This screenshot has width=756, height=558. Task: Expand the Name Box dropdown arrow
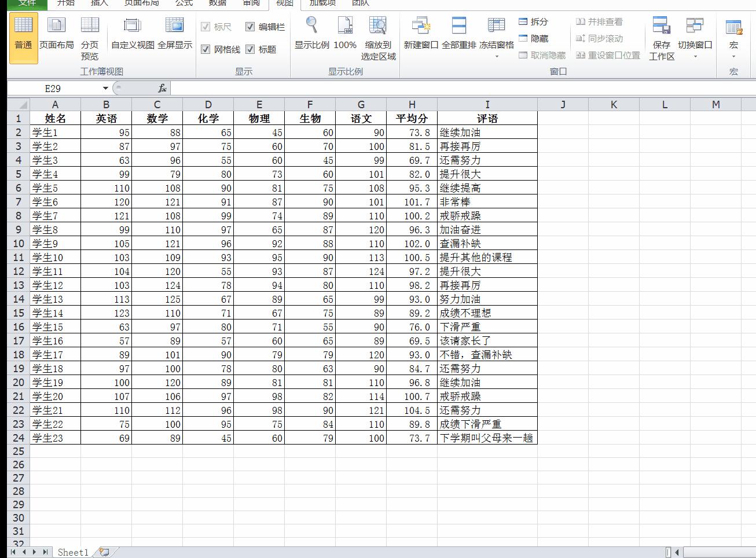[105, 89]
